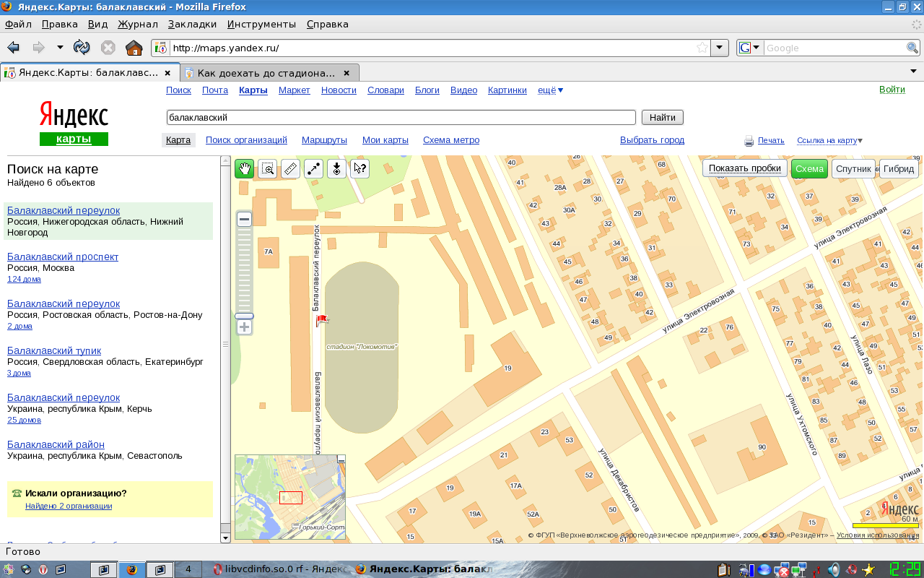
Task: Click the Google search input box
Action: click(x=834, y=48)
